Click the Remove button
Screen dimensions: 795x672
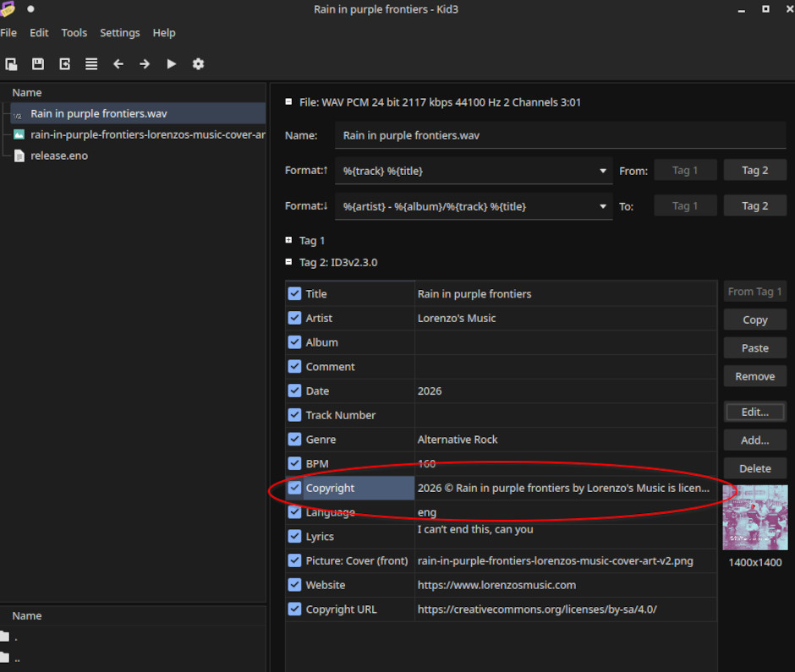coord(755,376)
